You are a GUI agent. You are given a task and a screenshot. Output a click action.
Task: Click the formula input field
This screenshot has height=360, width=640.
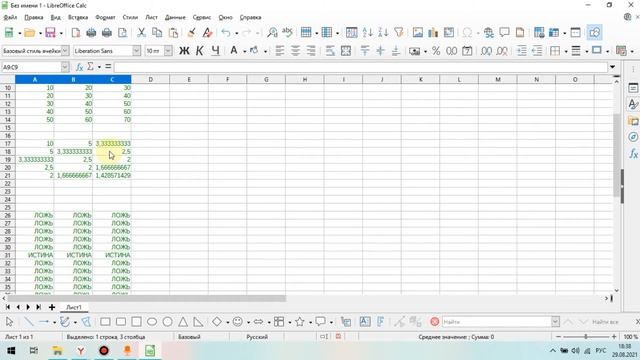pos(360,67)
